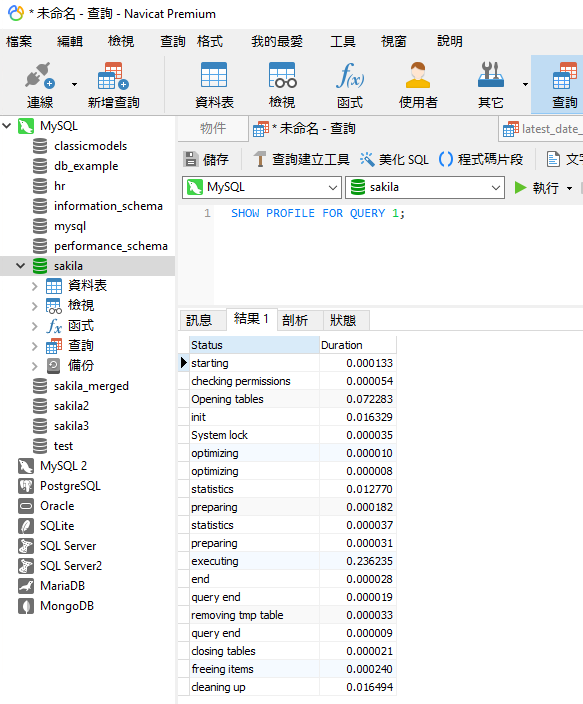The image size is (583, 704).
Task: Expand the 查詢 node under sakila
Action: coord(35,346)
